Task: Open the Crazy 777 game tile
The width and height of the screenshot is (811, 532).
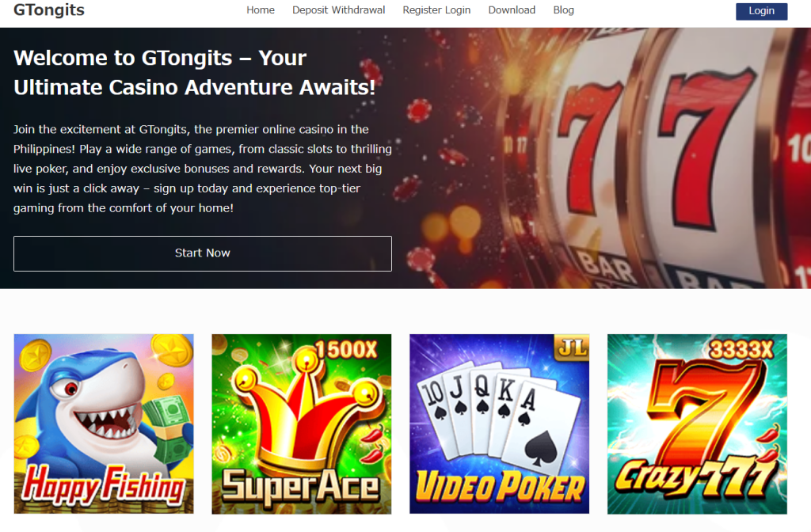Action: pyautogui.click(x=697, y=424)
